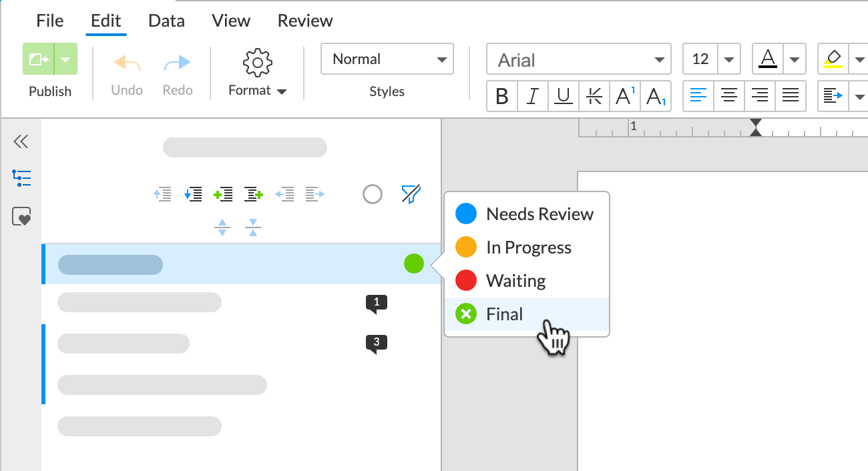Click the green status dot on selected row
The image size is (868, 471).
click(414, 264)
